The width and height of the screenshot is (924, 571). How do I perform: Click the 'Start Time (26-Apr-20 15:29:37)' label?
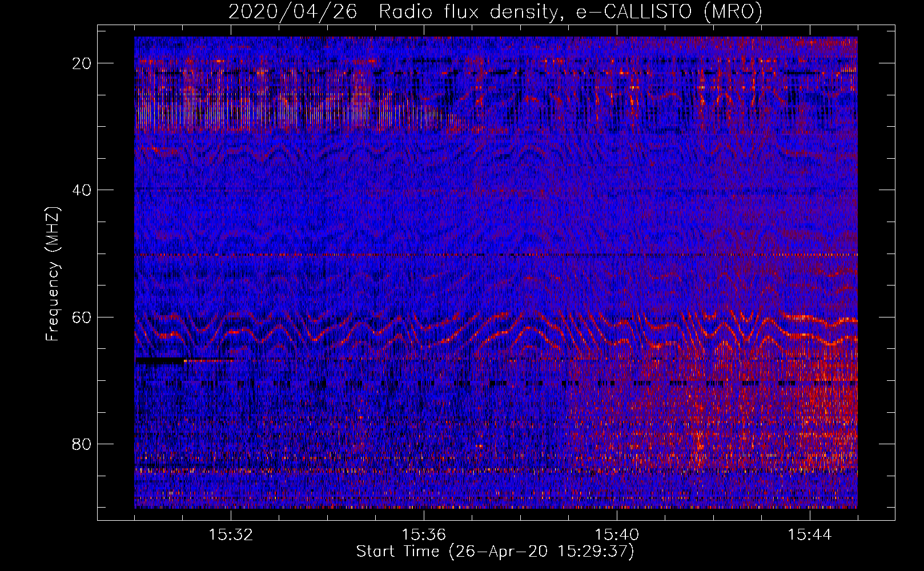click(x=495, y=552)
